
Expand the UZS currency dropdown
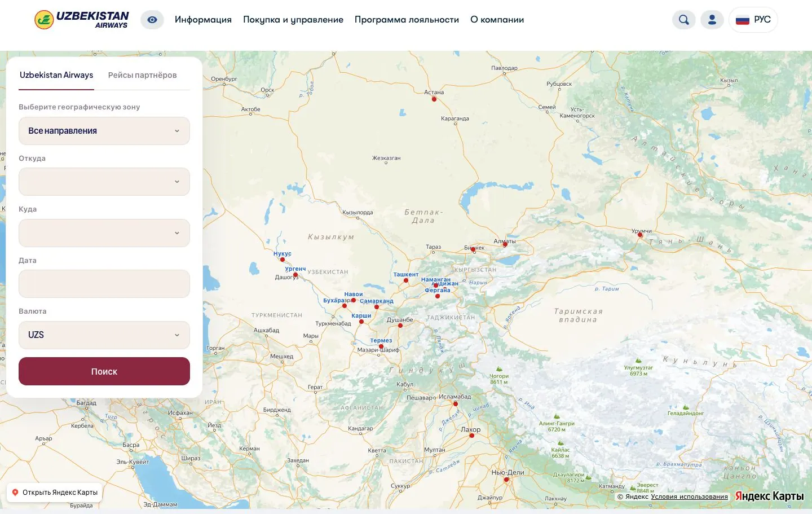click(104, 335)
